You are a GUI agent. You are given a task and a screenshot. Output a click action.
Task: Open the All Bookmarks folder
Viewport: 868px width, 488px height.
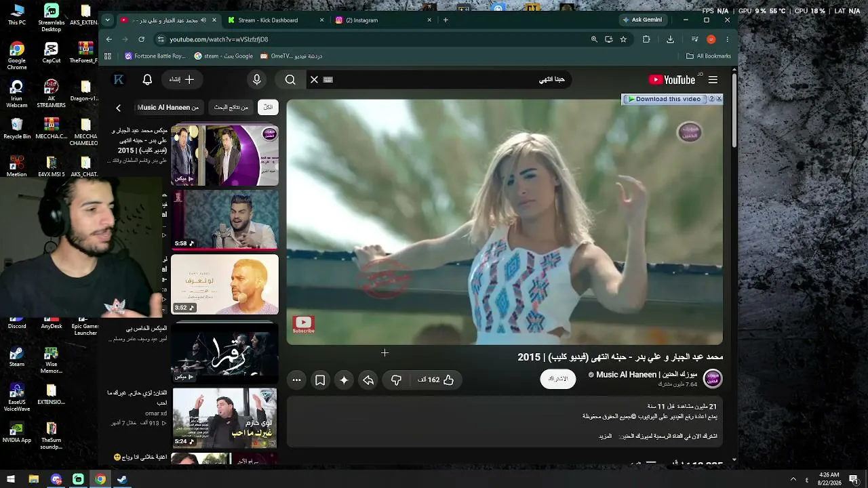(x=709, y=56)
